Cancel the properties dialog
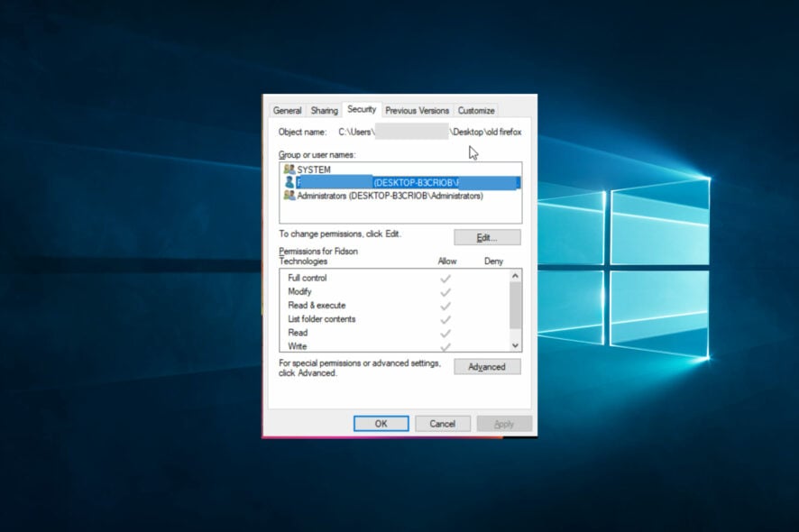Viewport: 799px width, 532px height. [x=442, y=424]
